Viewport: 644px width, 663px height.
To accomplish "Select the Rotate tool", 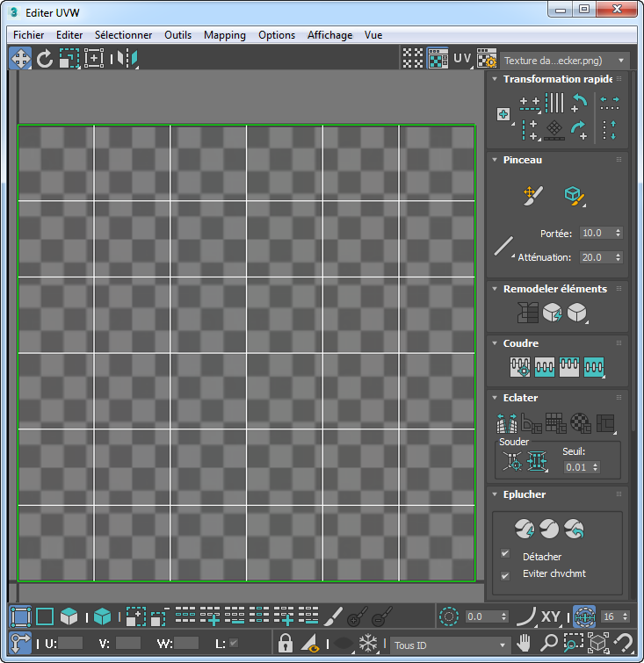I will 45,58.
